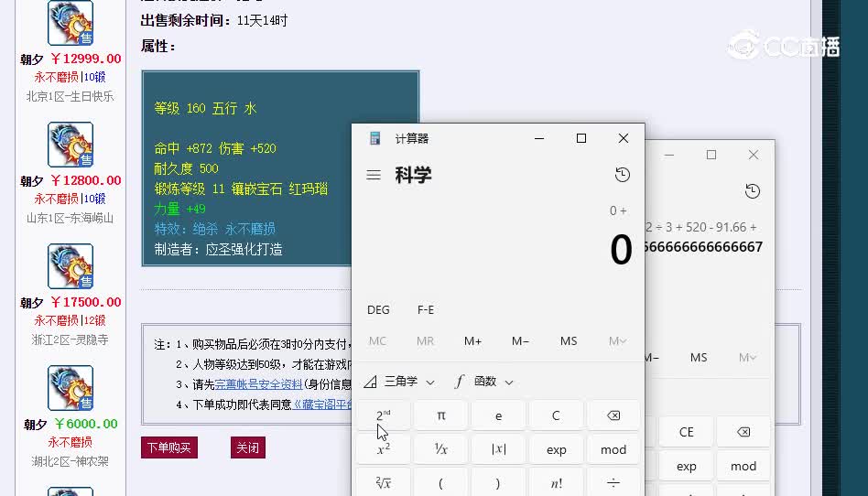Minimize the front calculator window

click(539, 138)
